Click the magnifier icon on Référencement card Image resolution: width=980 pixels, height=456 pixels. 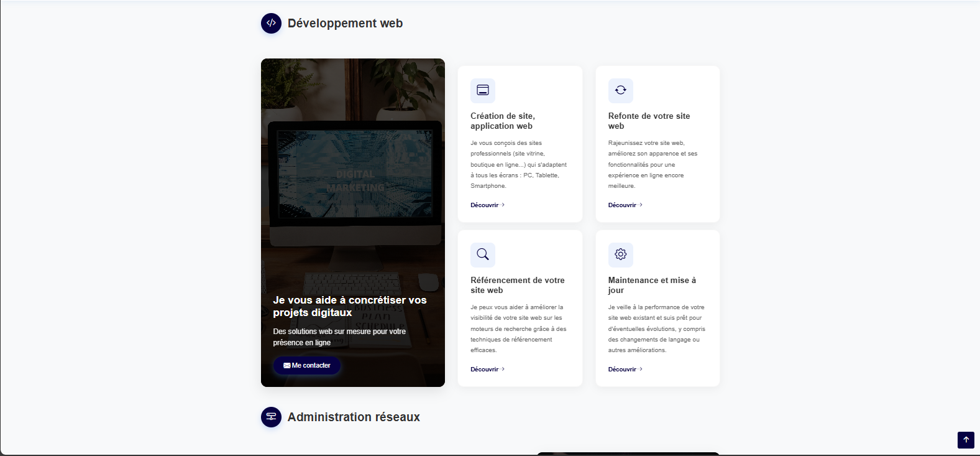[x=483, y=254]
